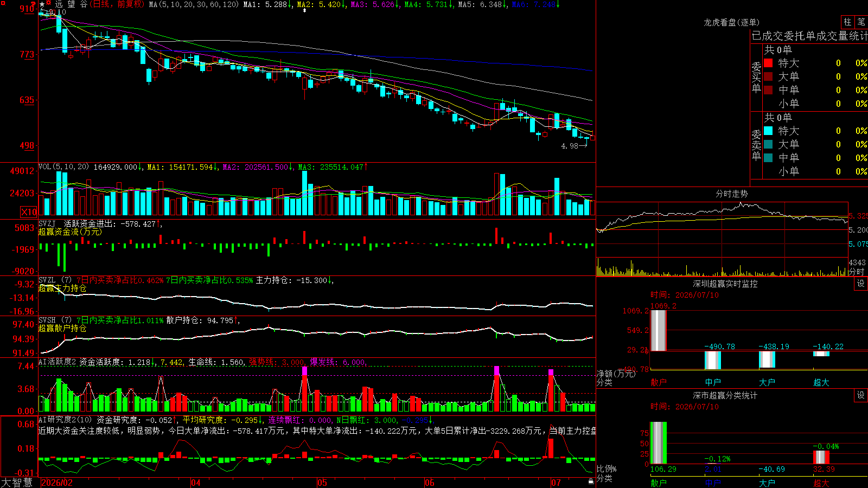Click the 委买单 section label

point(756,78)
